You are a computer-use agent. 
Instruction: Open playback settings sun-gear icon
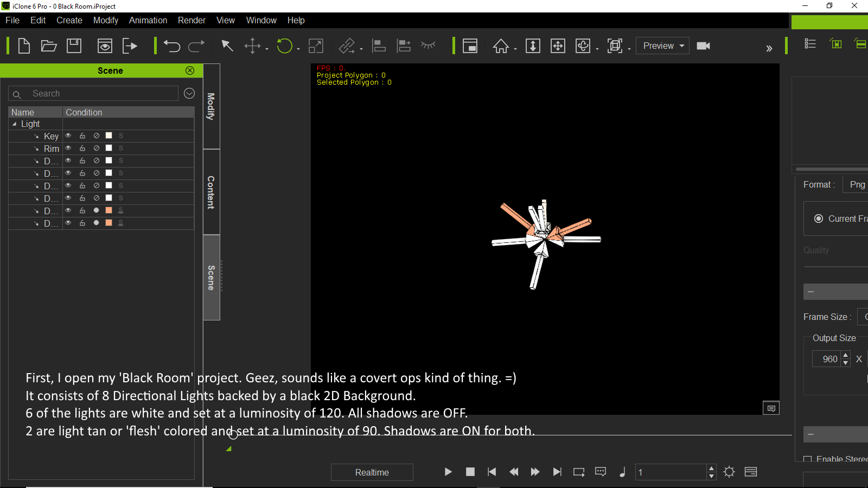[729, 472]
